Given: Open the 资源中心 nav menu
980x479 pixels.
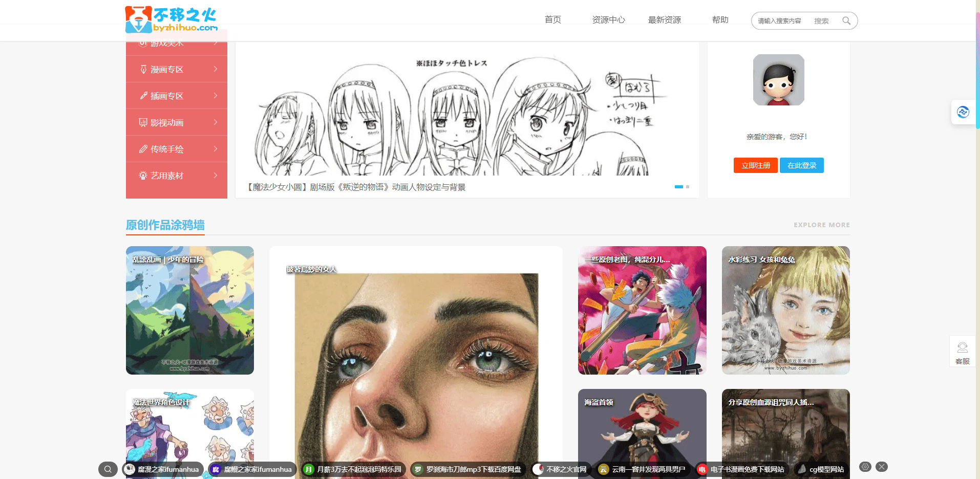Looking at the screenshot, I should pyautogui.click(x=608, y=20).
